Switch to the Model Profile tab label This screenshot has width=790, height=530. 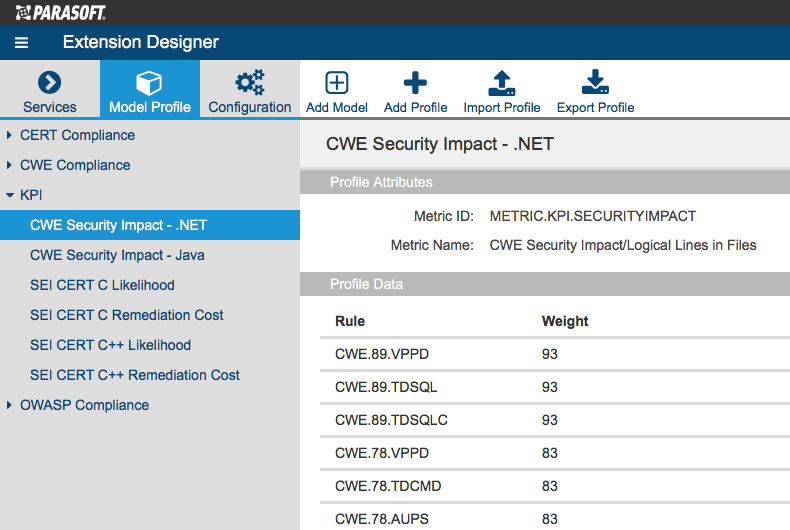150,107
